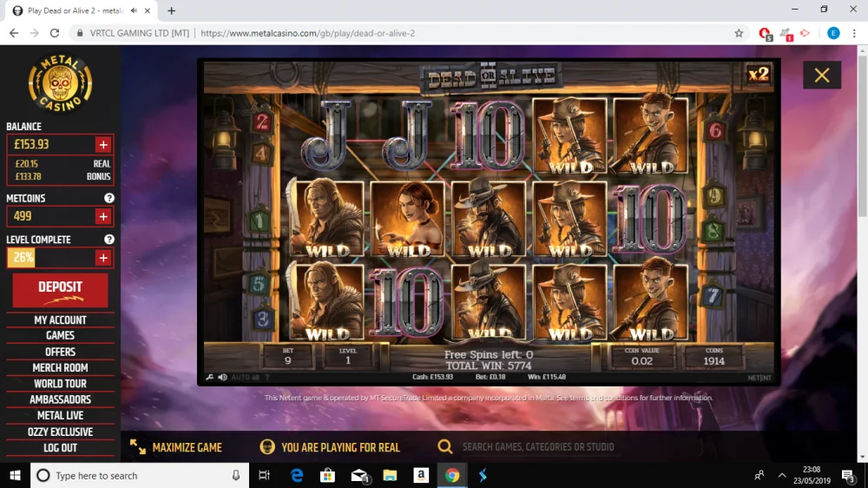The image size is (868, 488).
Task: Click the game help question mark icon
Action: coord(267,377)
